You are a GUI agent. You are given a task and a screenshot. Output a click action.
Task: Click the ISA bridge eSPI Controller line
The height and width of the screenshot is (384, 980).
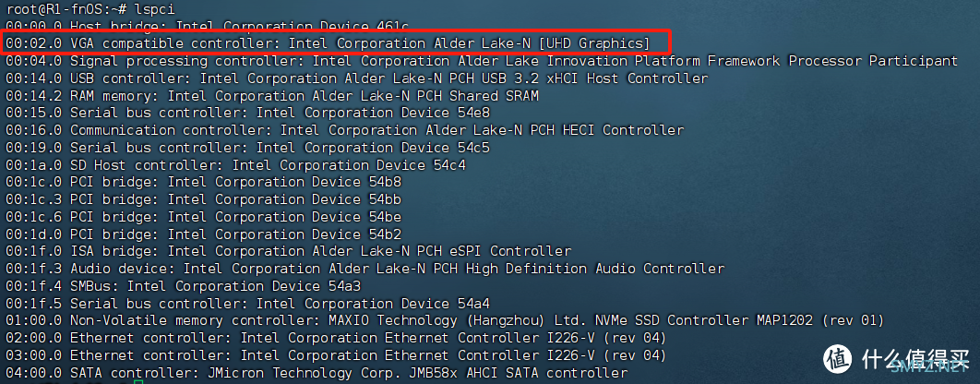tap(288, 251)
